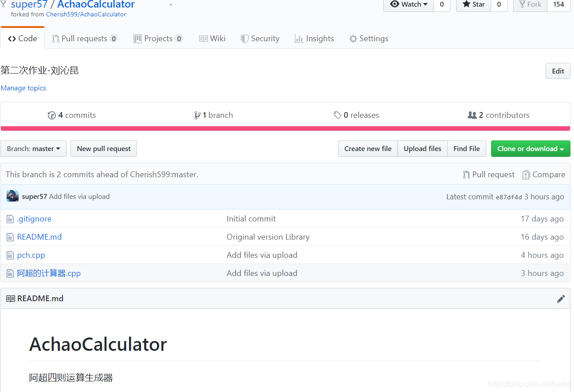The image size is (574, 392).
Task: Open the pch.cpp file
Action: (31, 255)
